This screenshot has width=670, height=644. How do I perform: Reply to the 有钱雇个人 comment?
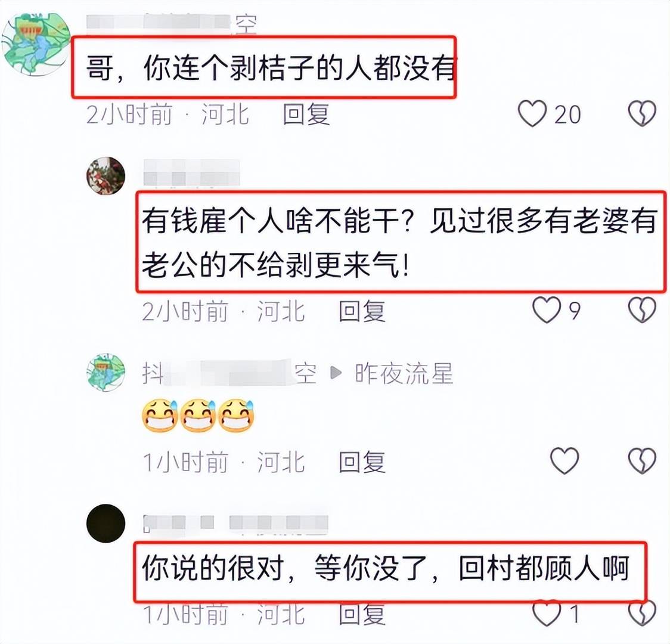pos(362,311)
